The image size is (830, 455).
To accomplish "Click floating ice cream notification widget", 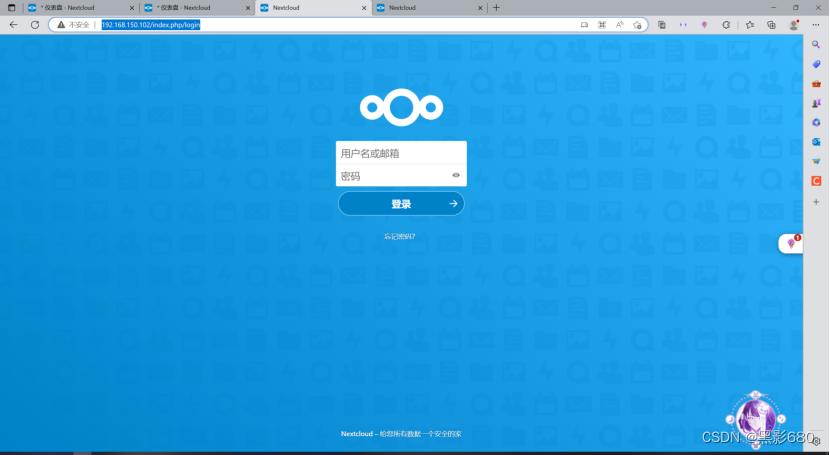I will tap(791, 243).
